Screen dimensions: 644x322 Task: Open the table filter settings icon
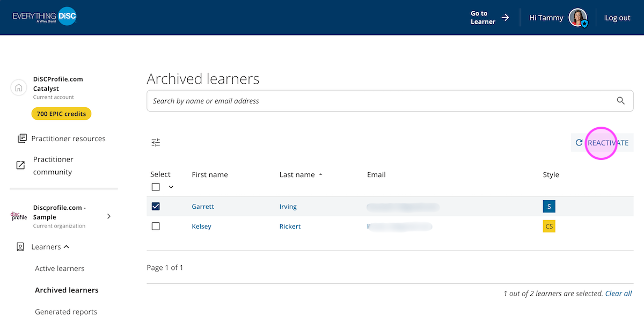156,143
